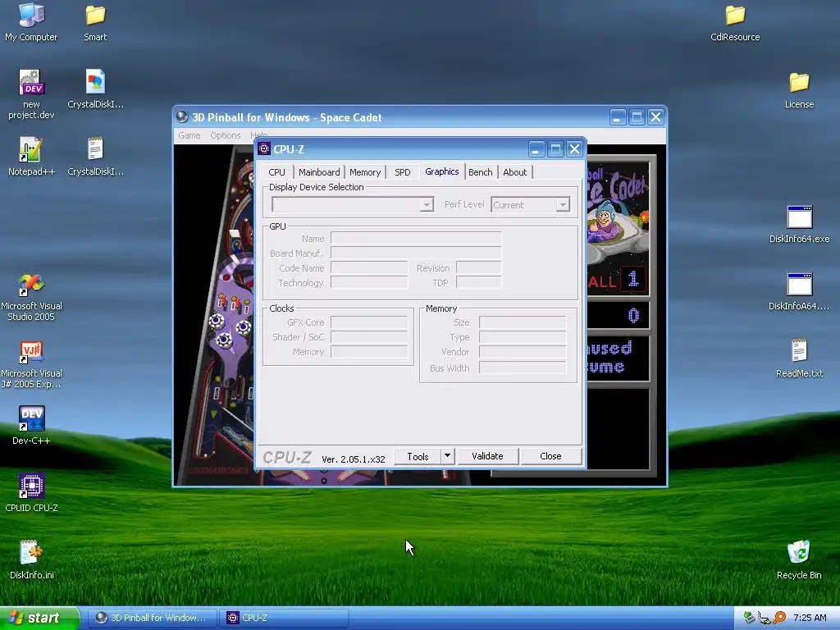Viewport: 840px width, 630px height.
Task: Open the Windows start menu
Action: click(x=39, y=618)
